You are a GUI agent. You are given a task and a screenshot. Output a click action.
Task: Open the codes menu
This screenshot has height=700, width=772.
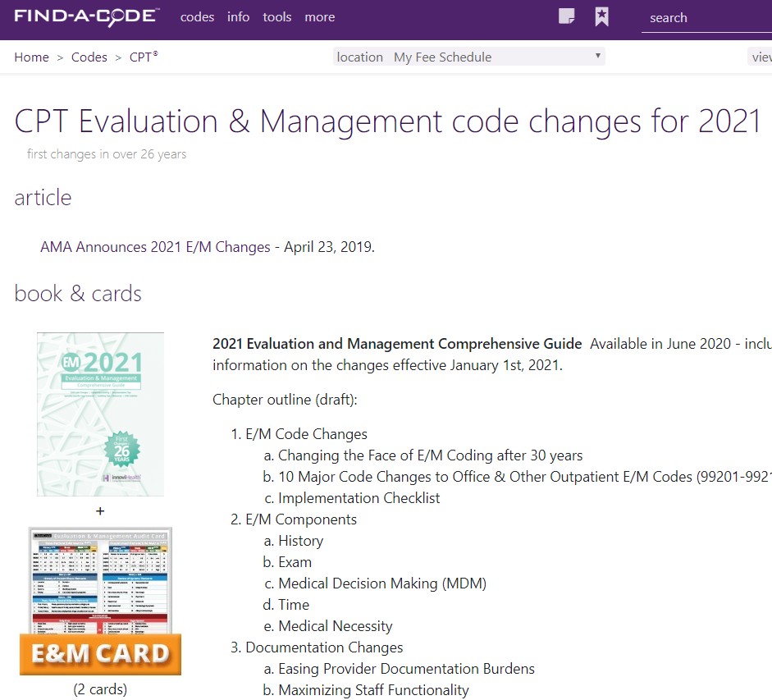click(x=197, y=17)
